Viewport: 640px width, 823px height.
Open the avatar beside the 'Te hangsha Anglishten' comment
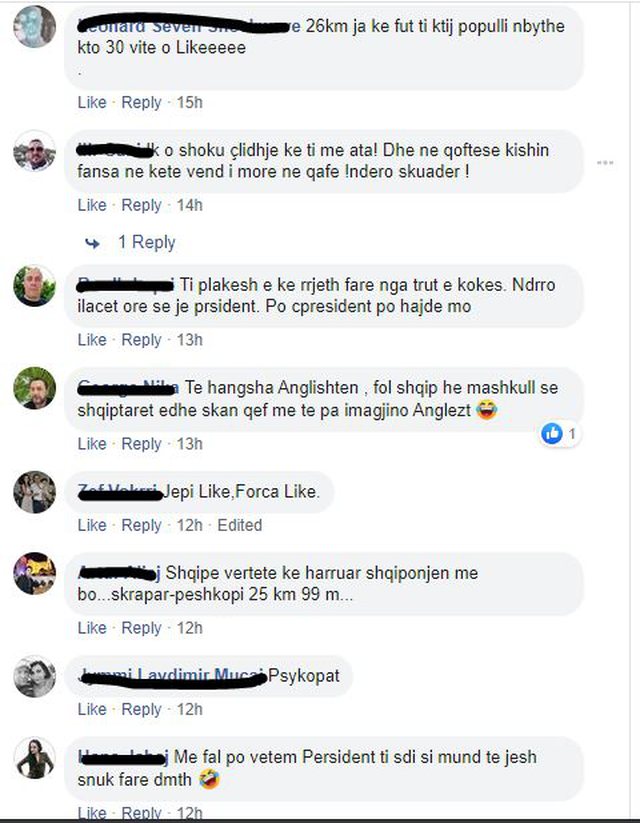click(34, 388)
